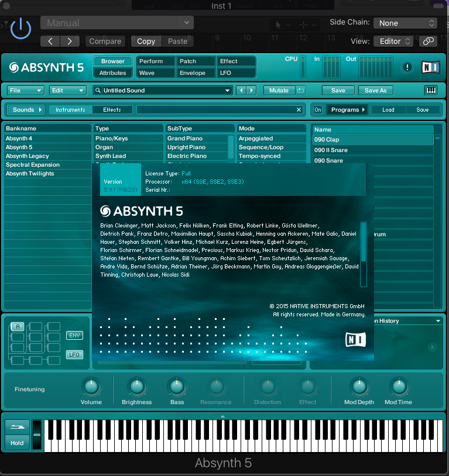The image size is (449, 476).
Task: Click the credits scrollbar in splash
Action: (x=364, y=254)
